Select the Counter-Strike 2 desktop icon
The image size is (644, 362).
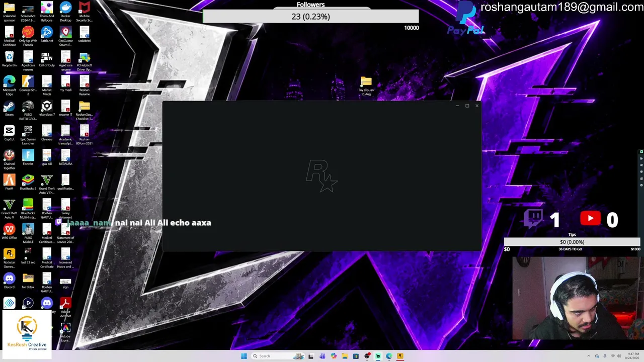28,82
